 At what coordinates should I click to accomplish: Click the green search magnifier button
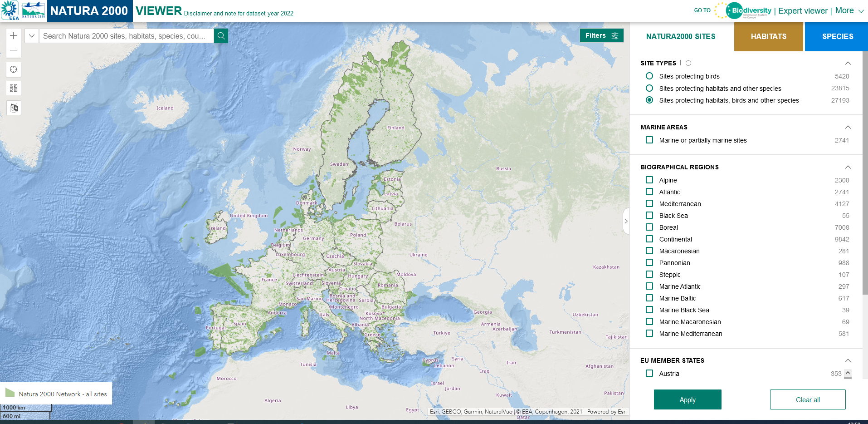(221, 36)
